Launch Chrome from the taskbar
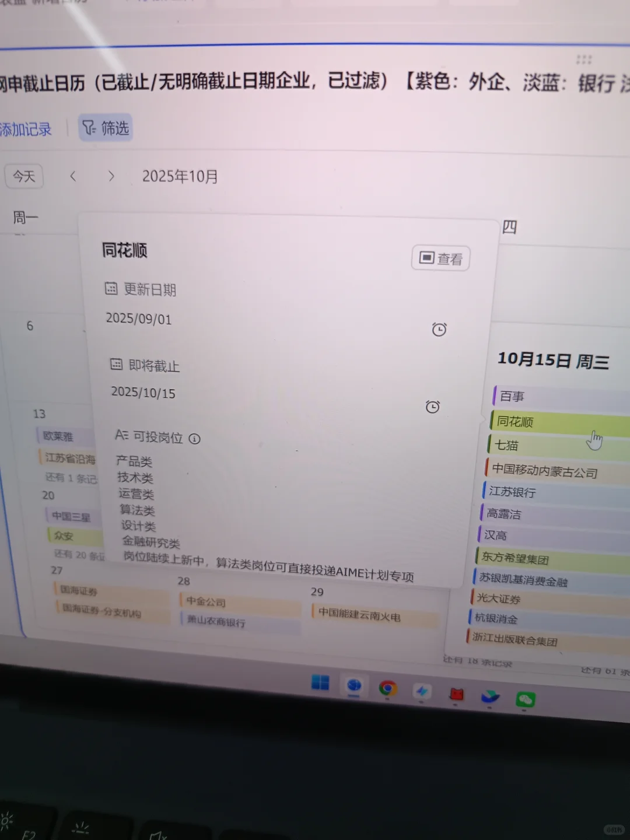Screen dimensions: 630x840 [x=388, y=688]
